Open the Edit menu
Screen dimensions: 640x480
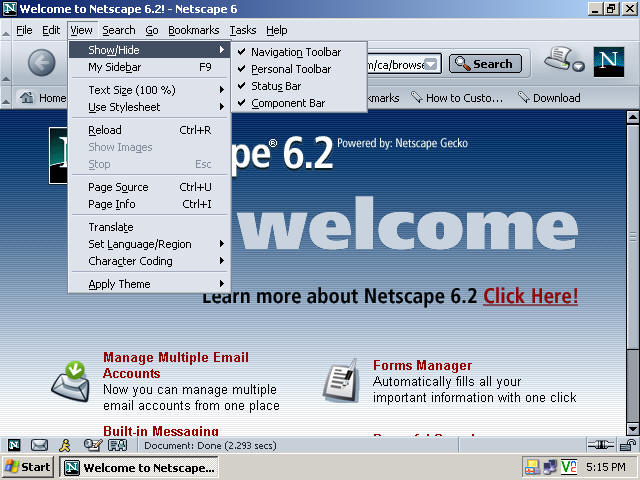(x=51, y=30)
